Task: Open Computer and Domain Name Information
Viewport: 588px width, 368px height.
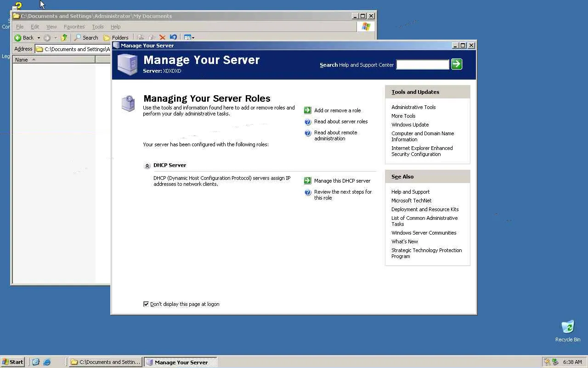Action: click(x=423, y=137)
